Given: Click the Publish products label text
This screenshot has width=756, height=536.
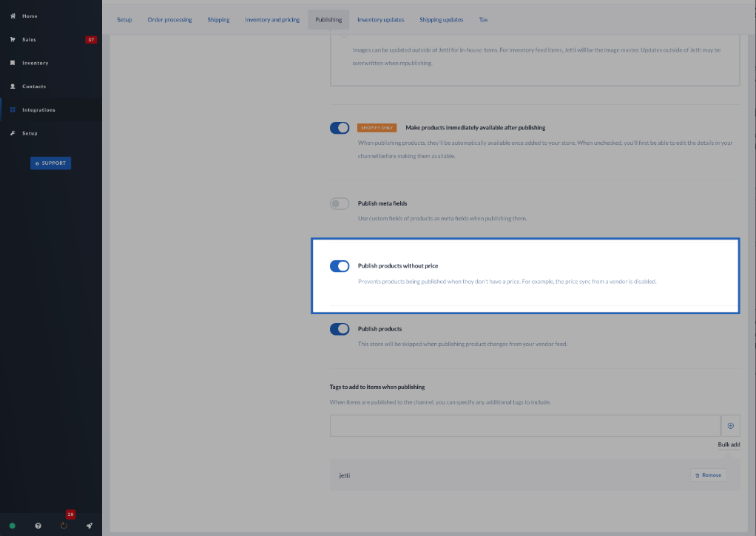Looking at the screenshot, I should click(x=379, y=329).
